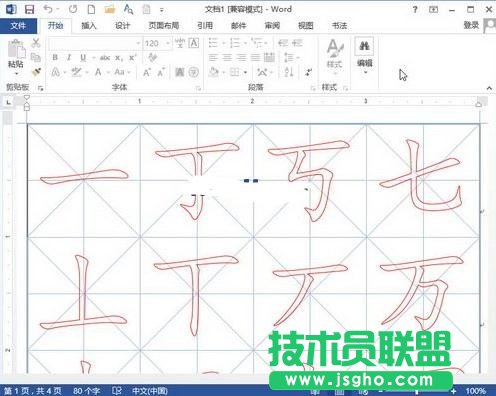Show or hide paragraph marks
This screenshot has width=496, height=396.
tap(309, 72)
